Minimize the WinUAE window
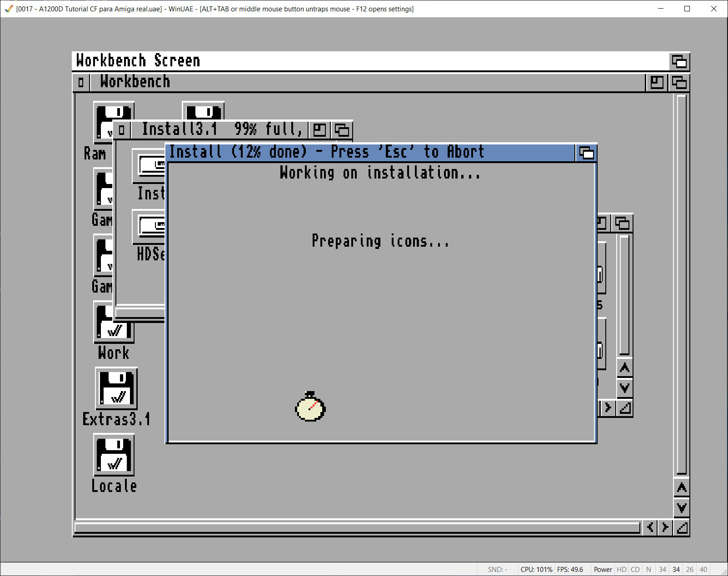Viewport: 728px width, 576px height. pos(661,9)
